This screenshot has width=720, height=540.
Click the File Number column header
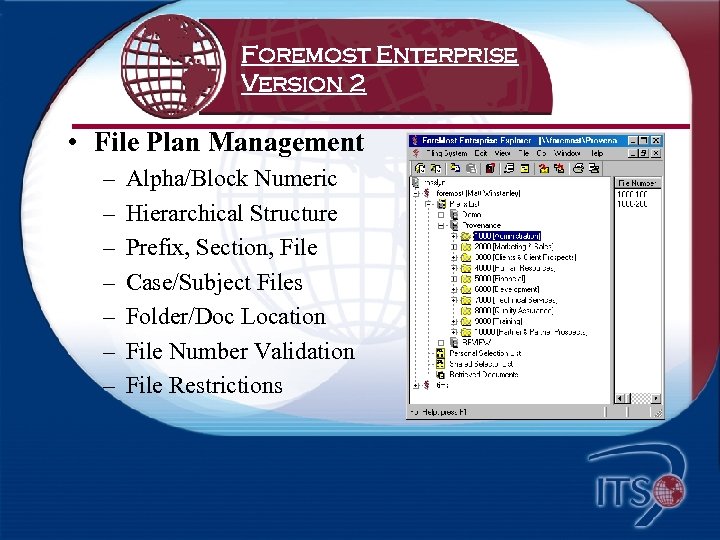point(637,183)
